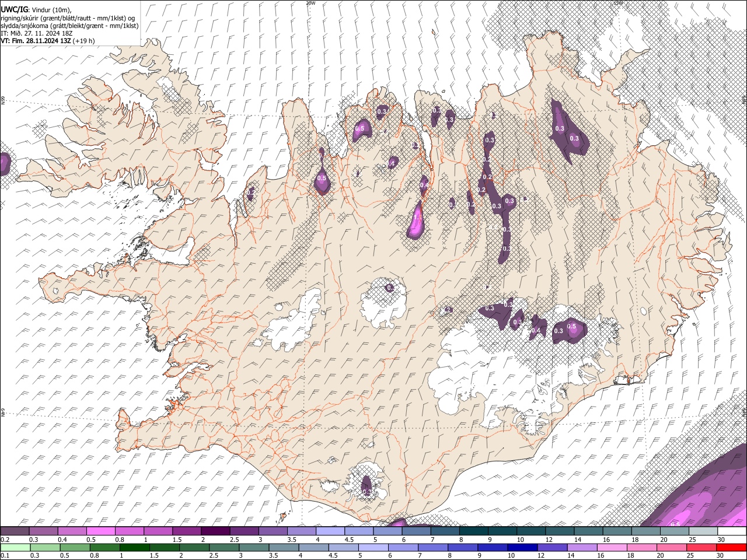The width and height of the screenshot is (747, 560).
Task: Click the snow legend swatch between 0.4 and 0.5
Action: coord(72,531)
